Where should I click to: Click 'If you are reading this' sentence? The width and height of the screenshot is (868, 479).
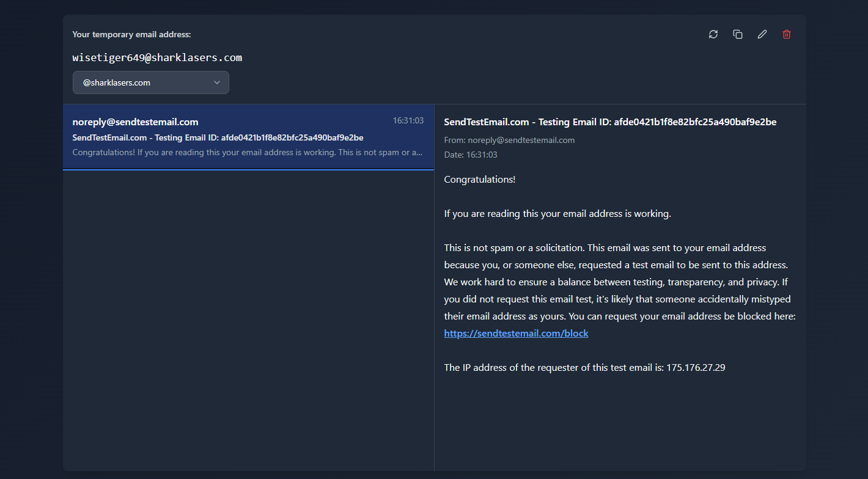tap(557, 214)
